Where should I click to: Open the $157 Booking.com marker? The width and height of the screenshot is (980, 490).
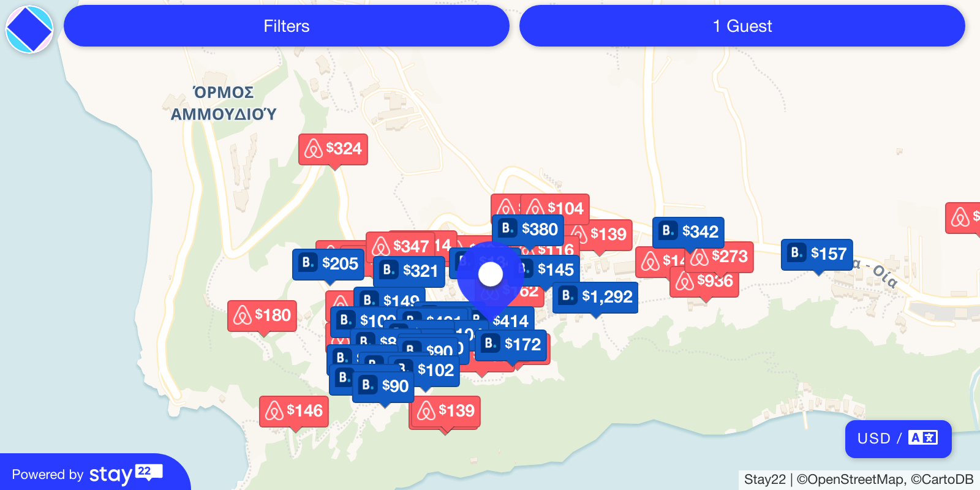point(816,254)
